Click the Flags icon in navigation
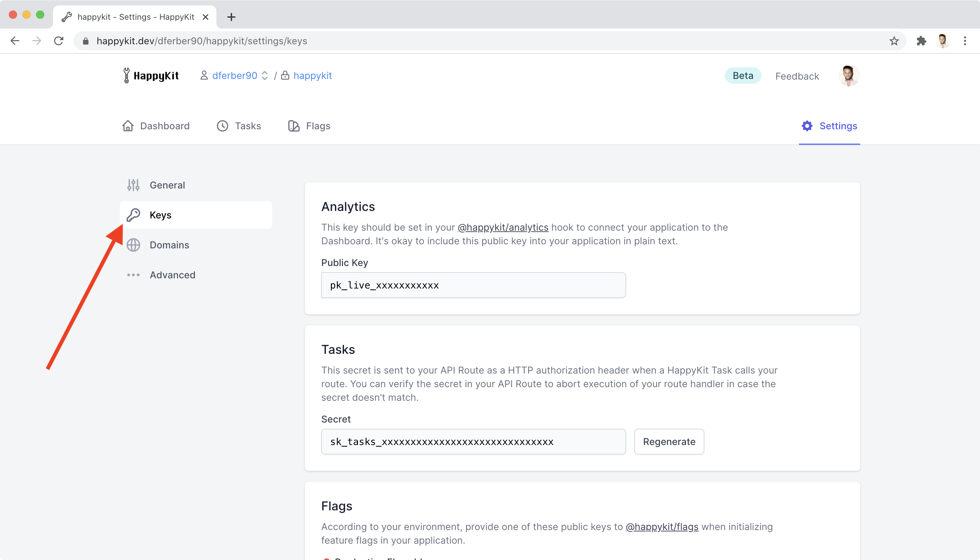The width and height of the screenshot is (980, 560). click(x=294, y=126)
